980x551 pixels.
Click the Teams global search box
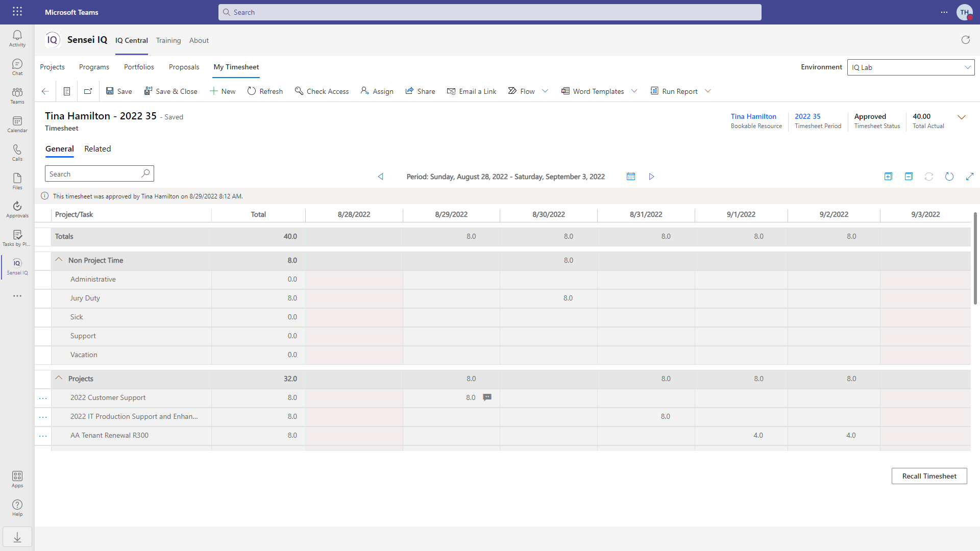tap(489, 12)
